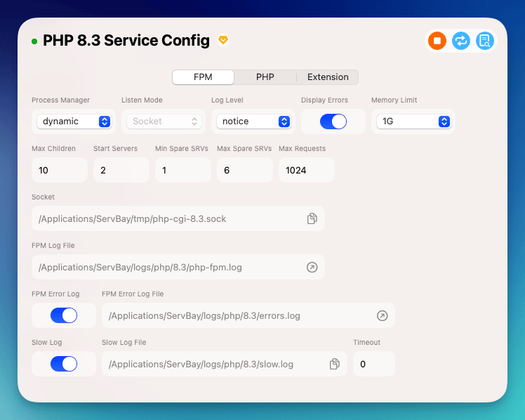The height and width of the screenshot is (420, 525).
Task: Click the Max Requests 1024 field
Action: click(307, 170)
